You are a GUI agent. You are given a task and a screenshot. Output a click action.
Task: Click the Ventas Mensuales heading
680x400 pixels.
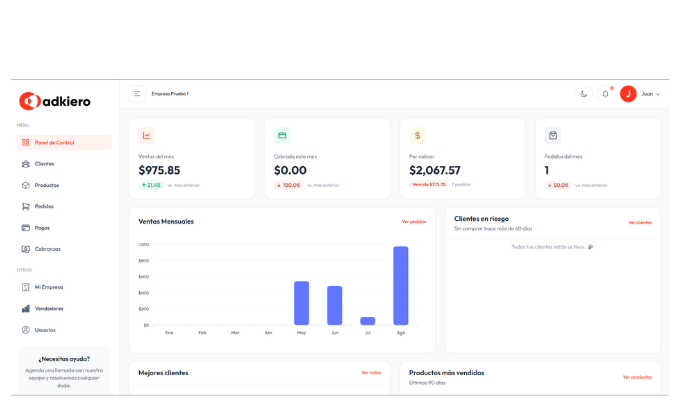(166, 221)
